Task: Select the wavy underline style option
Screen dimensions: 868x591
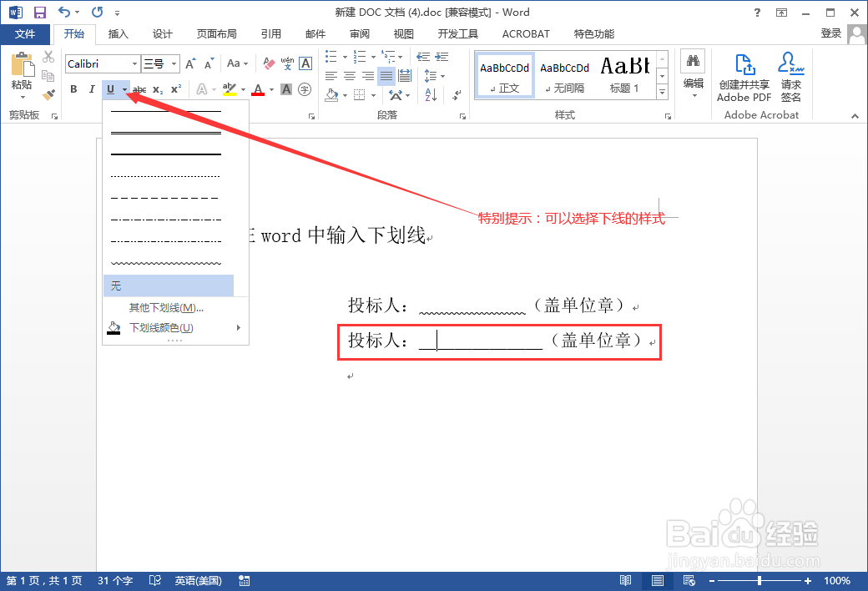Action: 165,263
